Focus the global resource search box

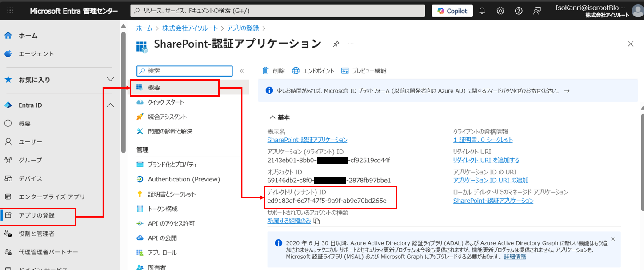click(279, 11)
